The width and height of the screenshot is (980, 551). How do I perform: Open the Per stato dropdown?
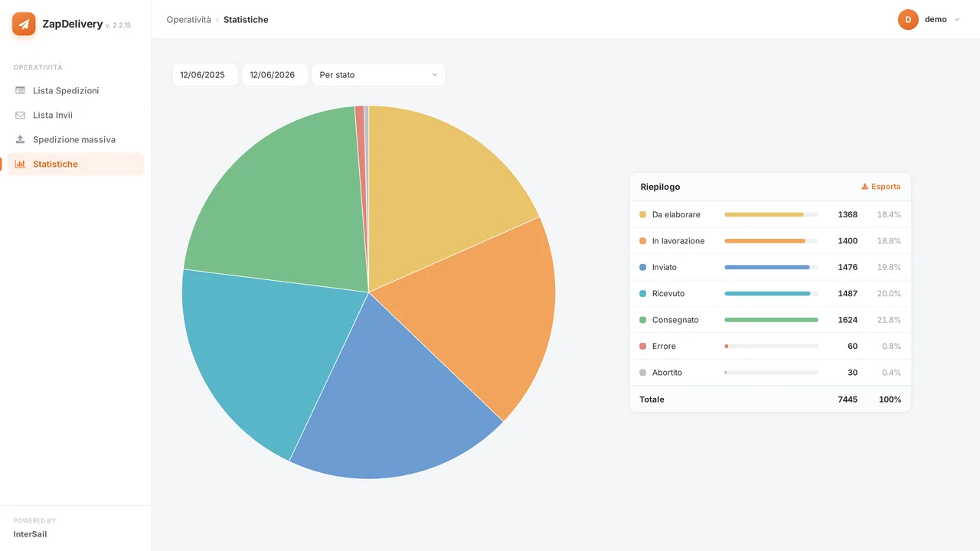point(378,75)
